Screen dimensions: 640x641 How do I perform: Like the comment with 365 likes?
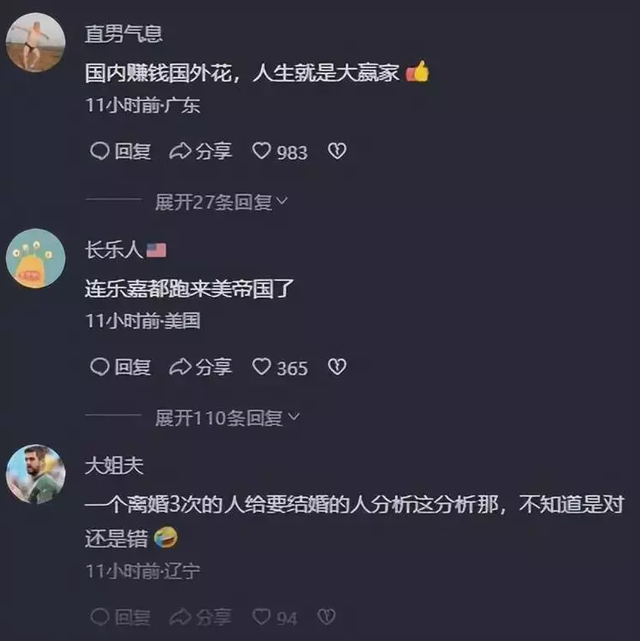[280, 368]
